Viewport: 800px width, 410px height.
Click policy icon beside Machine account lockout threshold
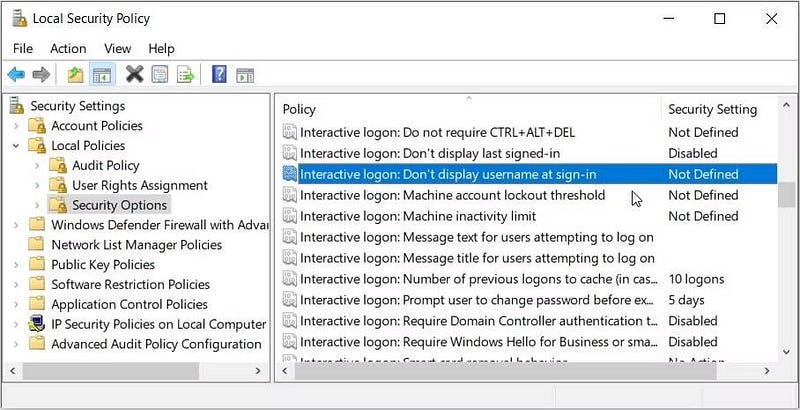(290, 195)
